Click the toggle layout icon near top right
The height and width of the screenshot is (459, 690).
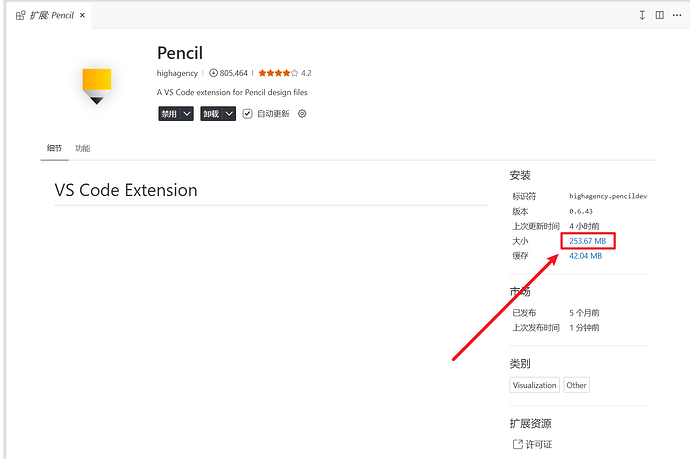(642, 15)
